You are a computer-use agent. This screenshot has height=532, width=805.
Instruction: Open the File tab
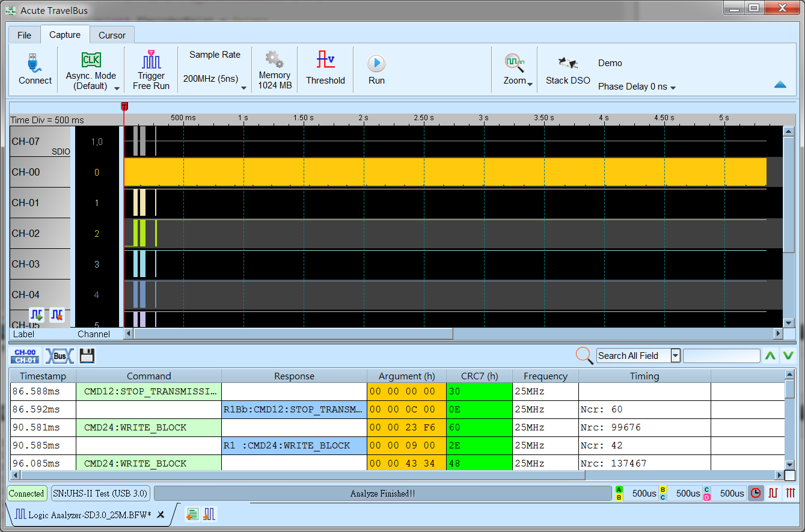point(24,35)
